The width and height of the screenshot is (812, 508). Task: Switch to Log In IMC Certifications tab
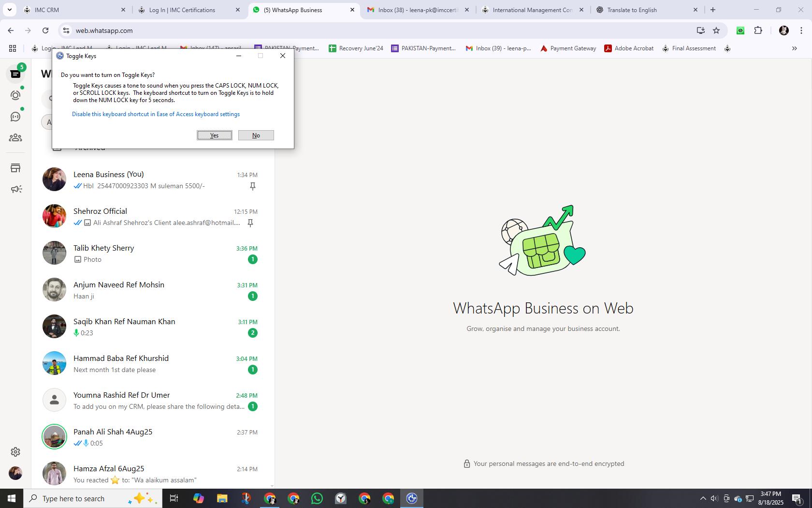[x=189, y=10]
